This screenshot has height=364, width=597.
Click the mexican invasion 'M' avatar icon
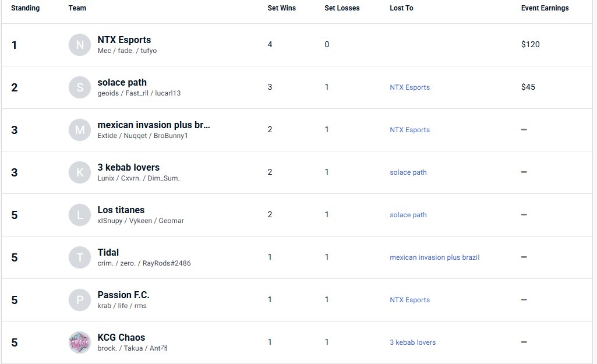80,130
